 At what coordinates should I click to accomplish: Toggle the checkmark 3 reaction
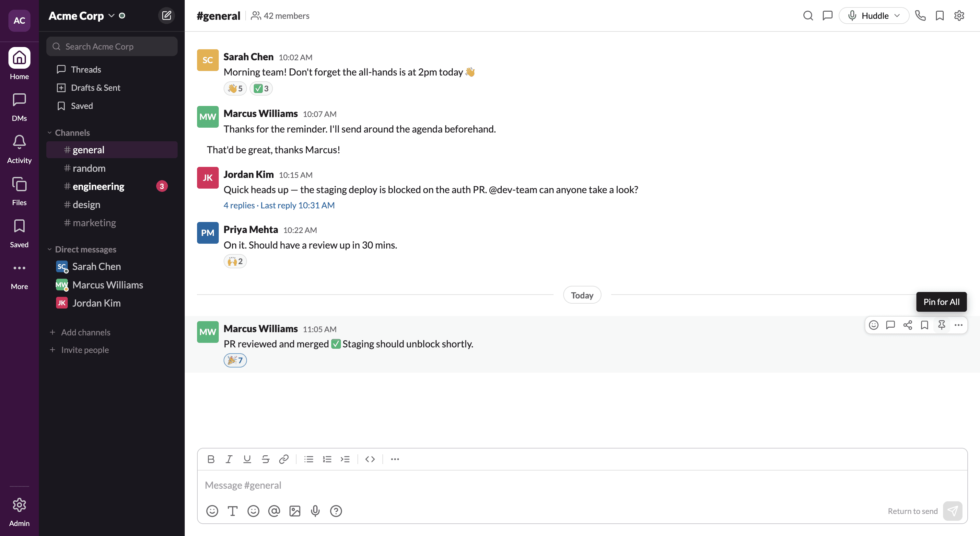pyautogui.click(x=261, y=89)
